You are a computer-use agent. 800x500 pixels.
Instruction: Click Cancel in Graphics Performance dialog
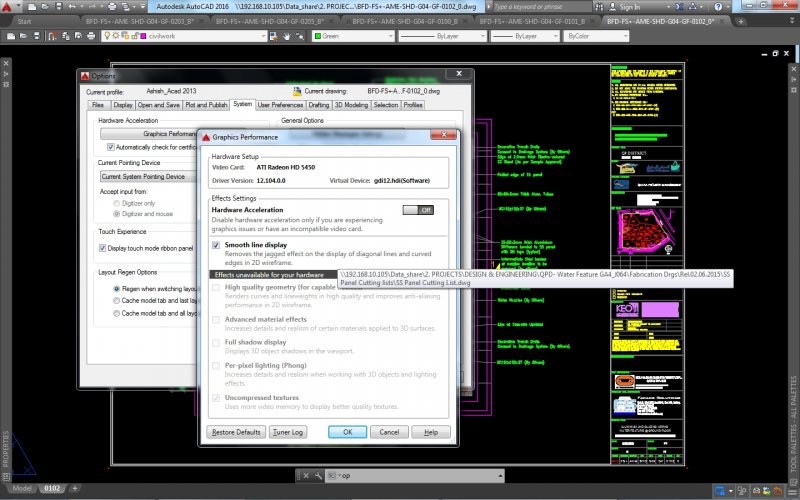[x=389, y=432]
